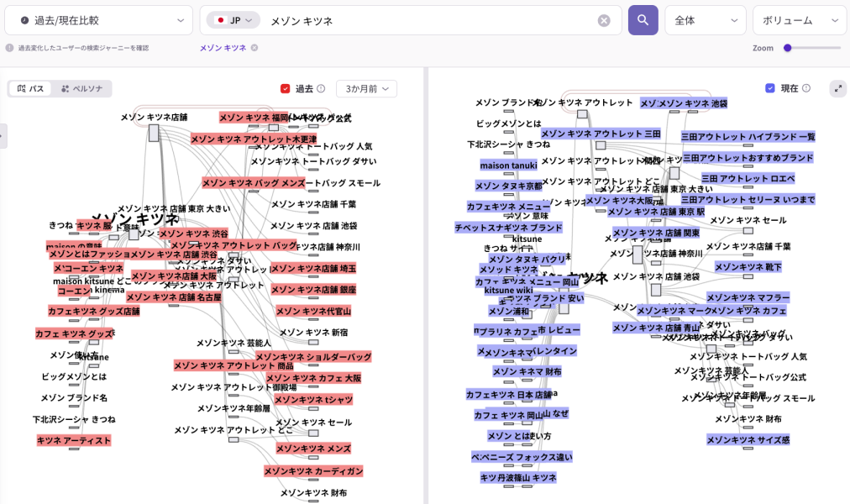Expand the collapsed left sidebar handle
850x504 pixels.
click(x=3, y=136)
